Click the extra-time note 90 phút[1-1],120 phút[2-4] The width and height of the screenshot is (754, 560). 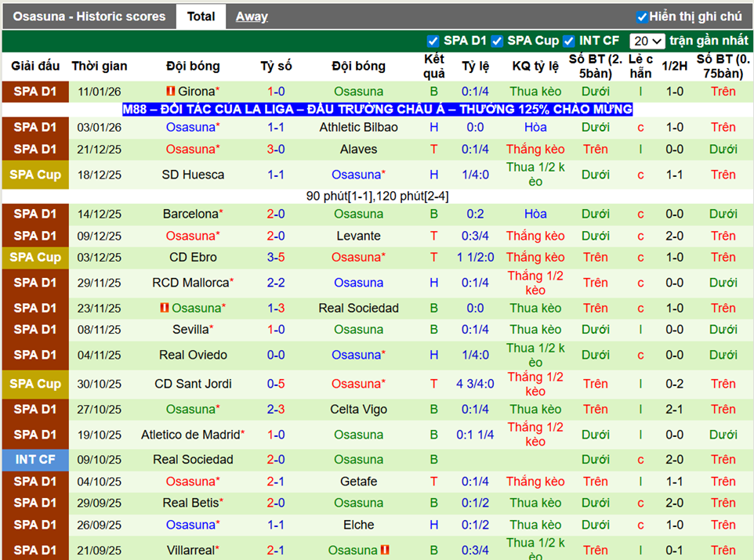pyautogui.click(x=378, y=196)
